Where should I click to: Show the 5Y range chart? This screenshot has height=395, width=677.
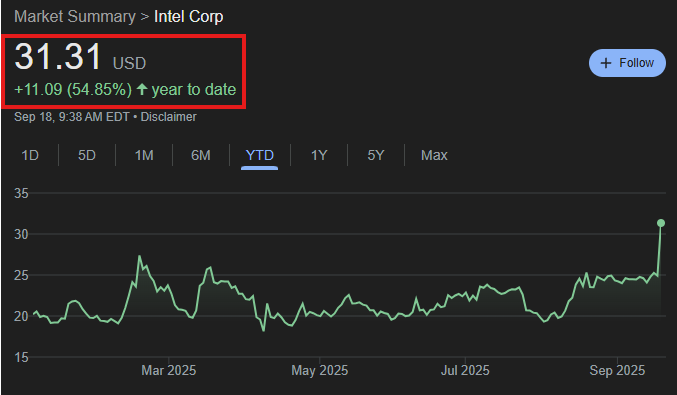[376, 155]
